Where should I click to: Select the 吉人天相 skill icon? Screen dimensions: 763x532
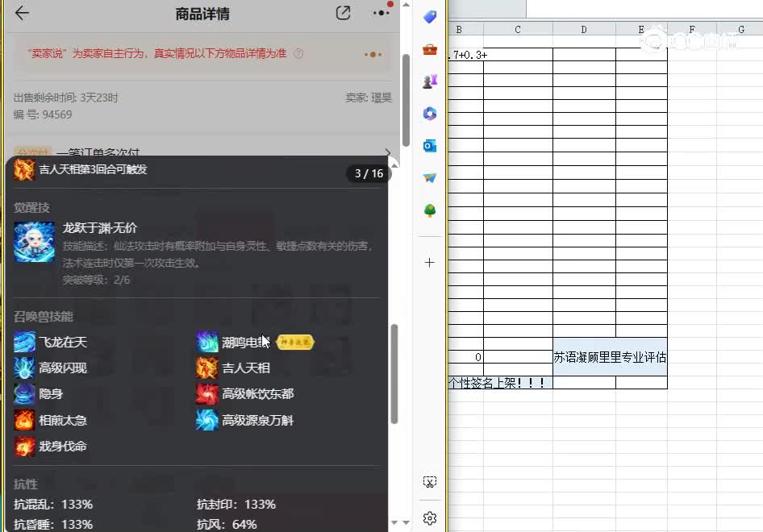pyautogui.click(x=207, y=368)
